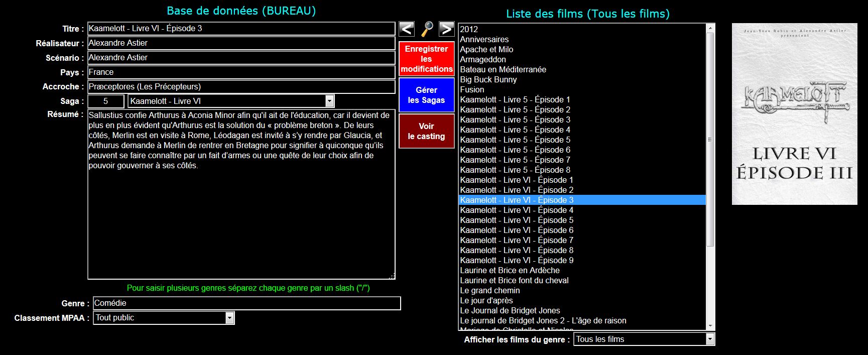Pick Kaamelott - Livre VI - Épisode 5
868x355 pixels.
point(582,220)
